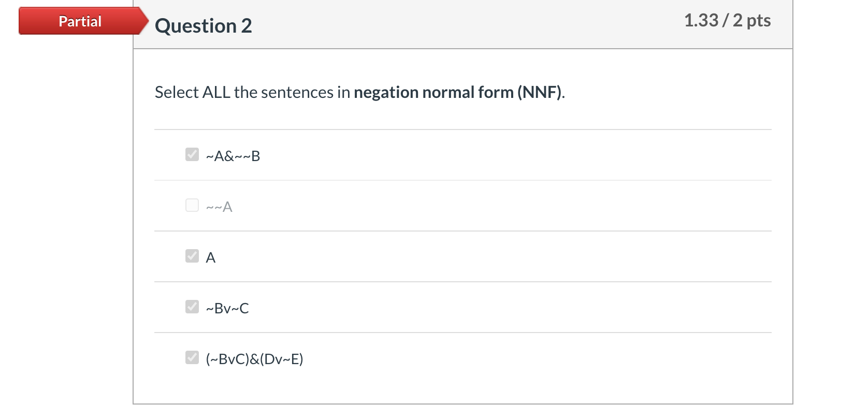Click 'Select' at the start of prompt
868x418 pixels.
point(177,92)
